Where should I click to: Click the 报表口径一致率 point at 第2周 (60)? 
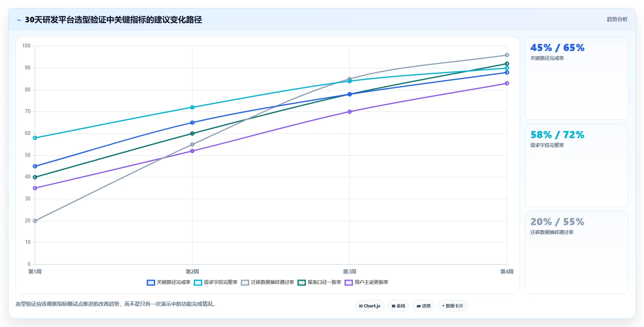[192, 133]
